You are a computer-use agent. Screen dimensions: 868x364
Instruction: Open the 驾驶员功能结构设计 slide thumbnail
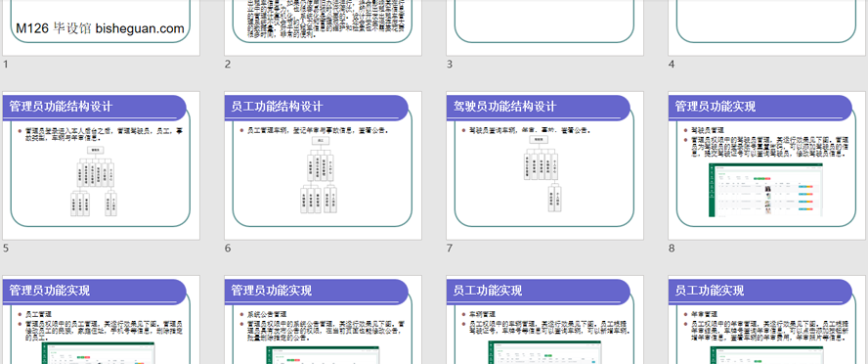click(x=544, y=165)
